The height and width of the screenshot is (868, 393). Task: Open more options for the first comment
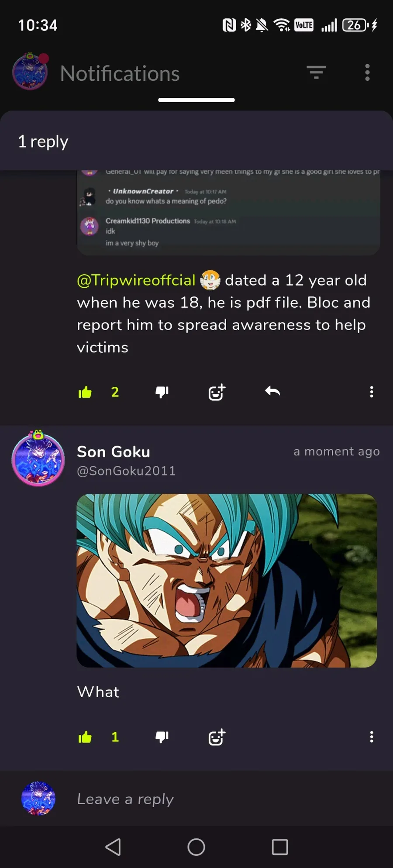[372, 392]
